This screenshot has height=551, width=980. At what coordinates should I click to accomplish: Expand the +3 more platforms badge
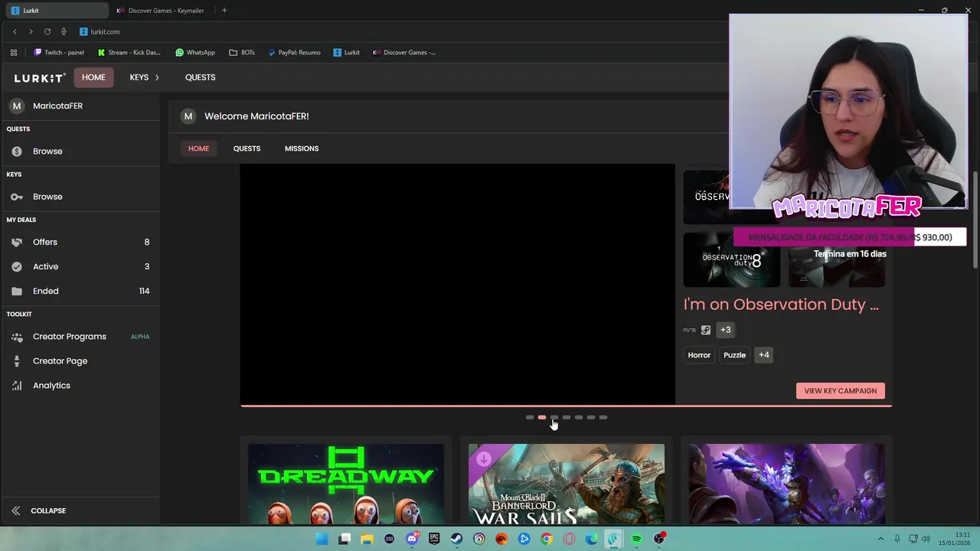tap(725, 330)
